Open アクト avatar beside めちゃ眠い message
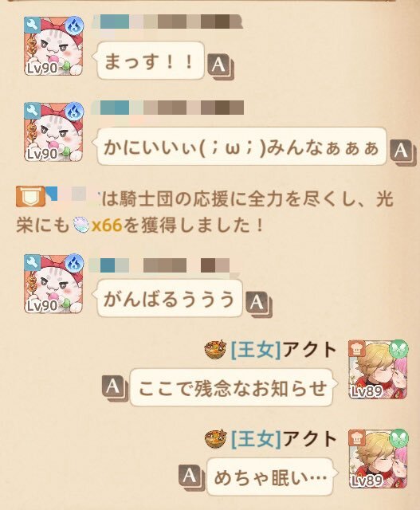The width and height of the screenshot is (420, 510). coord(378,459)
